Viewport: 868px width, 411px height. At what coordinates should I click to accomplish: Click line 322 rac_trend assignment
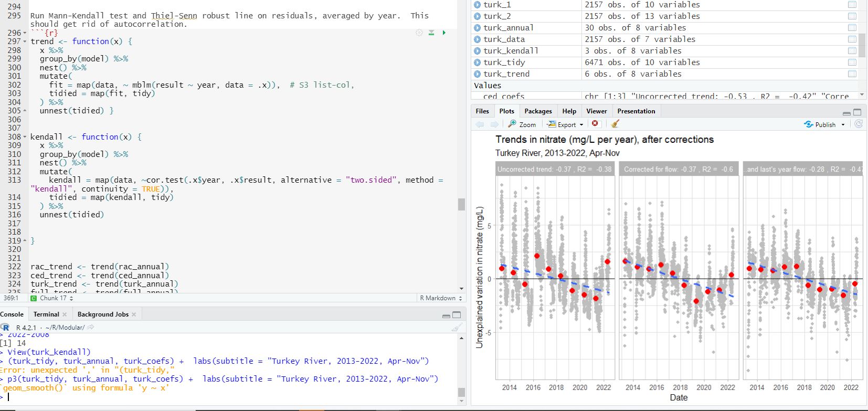point(100,267)
